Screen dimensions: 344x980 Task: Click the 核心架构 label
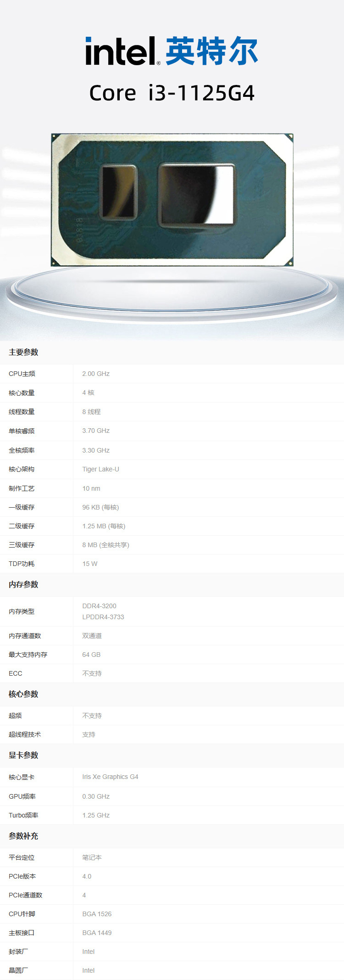pyautogui.click(x=22, y=469)
